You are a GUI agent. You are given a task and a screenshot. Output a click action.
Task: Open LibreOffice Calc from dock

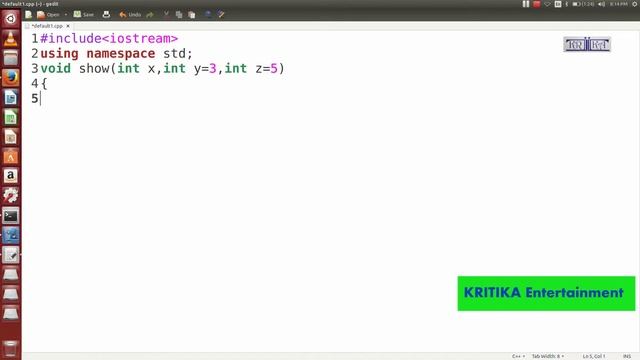[11, 117]
